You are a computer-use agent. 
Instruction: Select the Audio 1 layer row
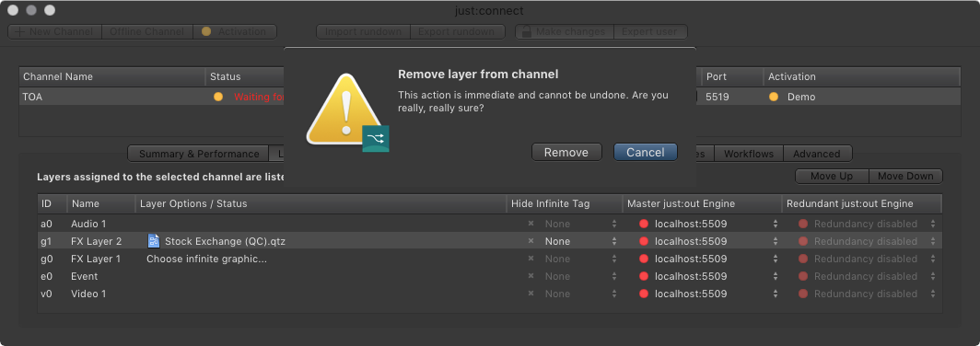[489, 224]
